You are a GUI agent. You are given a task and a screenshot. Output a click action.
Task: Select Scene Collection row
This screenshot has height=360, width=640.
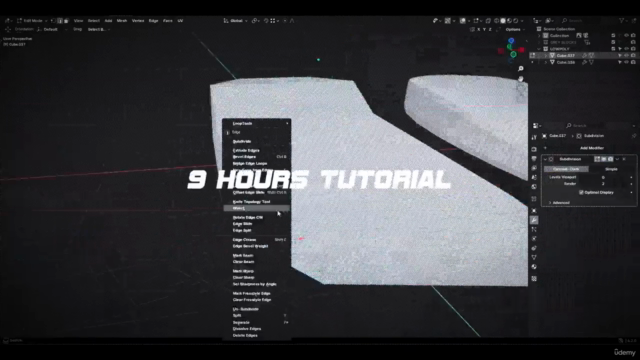[x=558, y=29]
